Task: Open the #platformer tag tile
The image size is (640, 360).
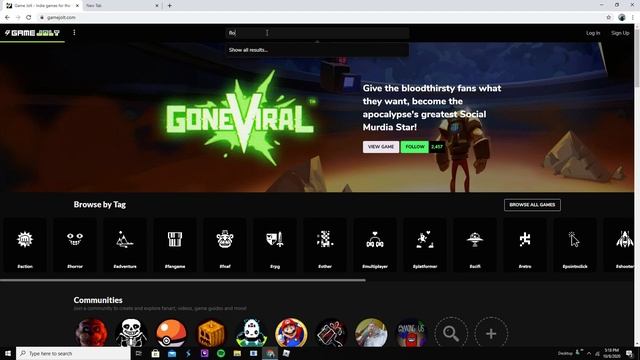Action: click(425, 245)
